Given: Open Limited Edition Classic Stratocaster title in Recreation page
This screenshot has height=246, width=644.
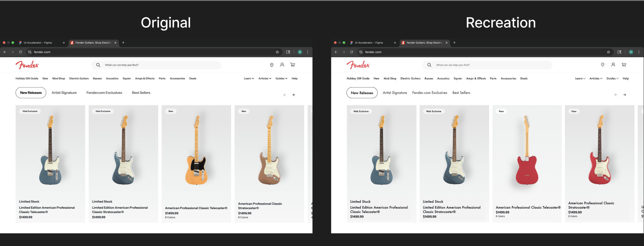Looking at the screenshot, I should [x=452, y=210].
